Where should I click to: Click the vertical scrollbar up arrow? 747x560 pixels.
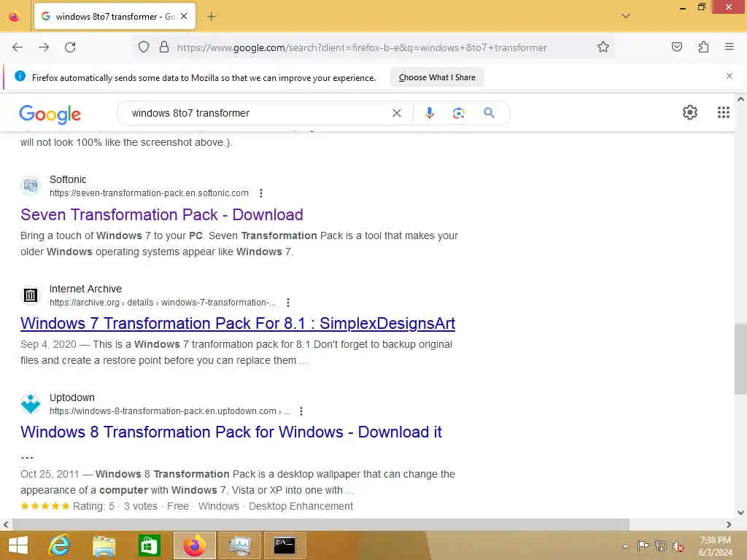click(x=740, y=100)
